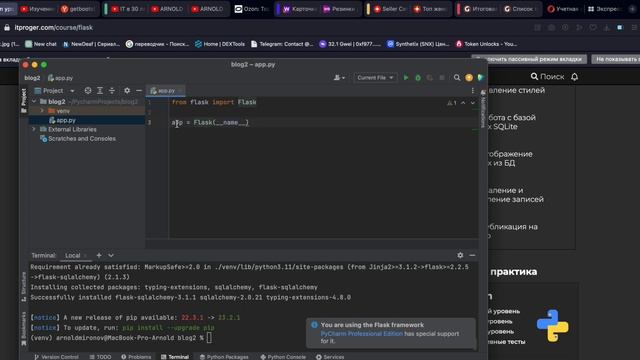The width and height of the screenshot is (640, 360).
Task: Click app.py breadcrumb in navigation bar
Action: pos(60,78)
